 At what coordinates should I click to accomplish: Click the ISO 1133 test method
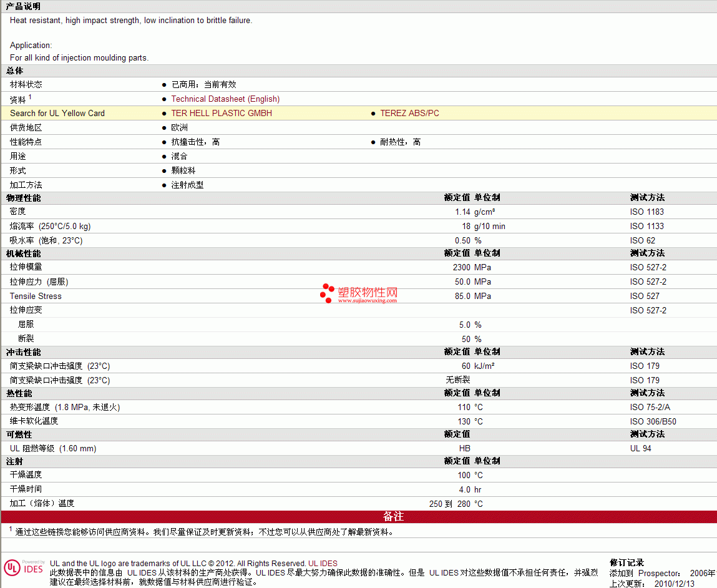pos(646,227)
